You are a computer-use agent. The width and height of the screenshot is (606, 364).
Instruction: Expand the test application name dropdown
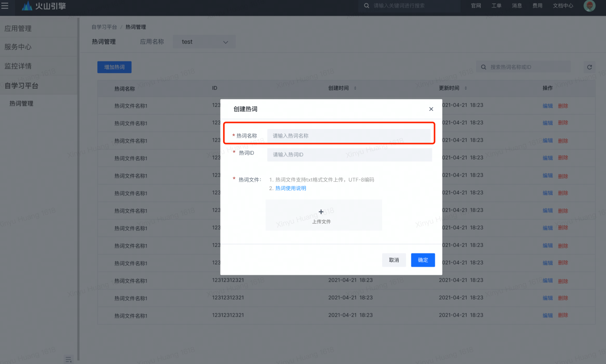pos(204,42)
